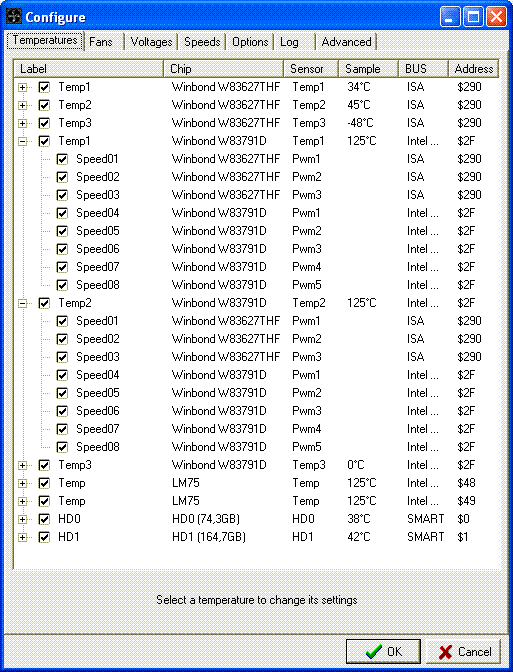Expand the Temp2 node reading 45°C
Viewport: 513px width, 672px height.
[x=22, y=105]
